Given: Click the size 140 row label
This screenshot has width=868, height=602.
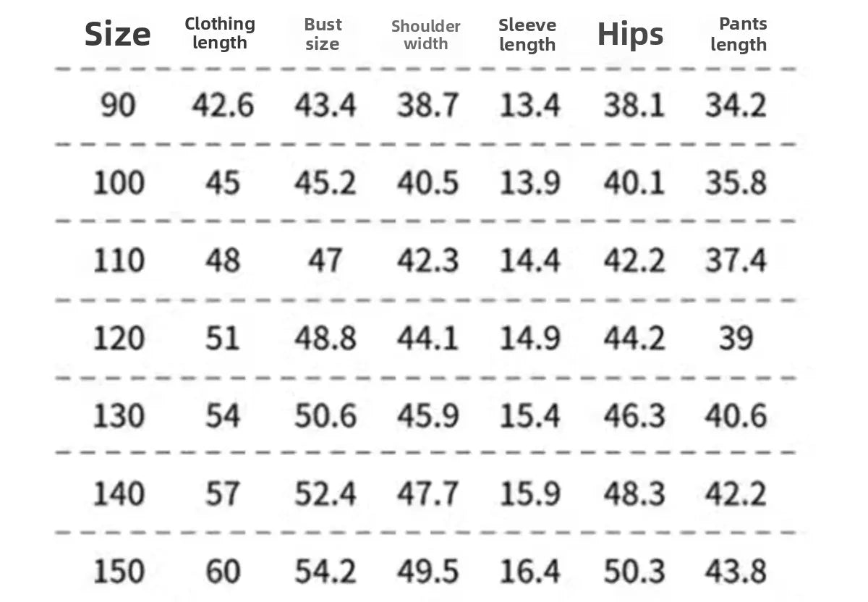Looking at the screenshot, I should tap(118, 494).
